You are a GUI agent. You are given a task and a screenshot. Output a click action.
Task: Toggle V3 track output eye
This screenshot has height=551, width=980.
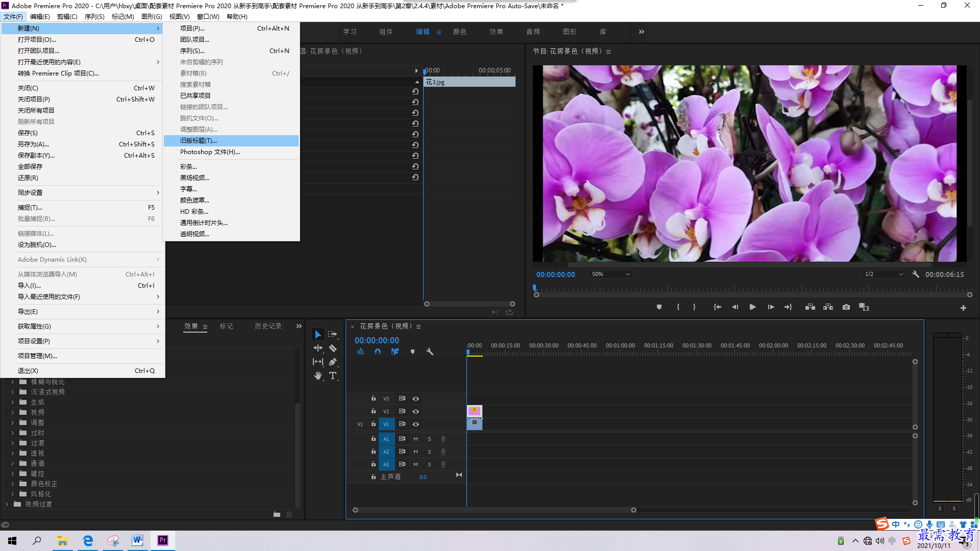pyautogui.click(x=415, y=398)
